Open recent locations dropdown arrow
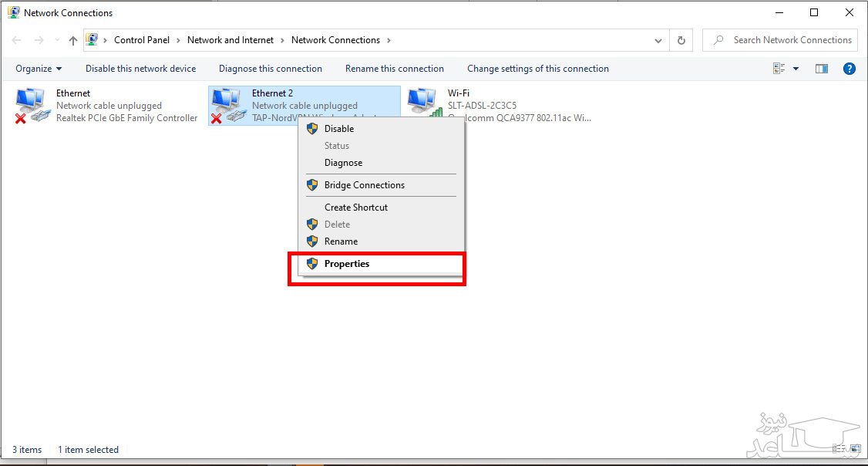 click(x=57, y=40)
